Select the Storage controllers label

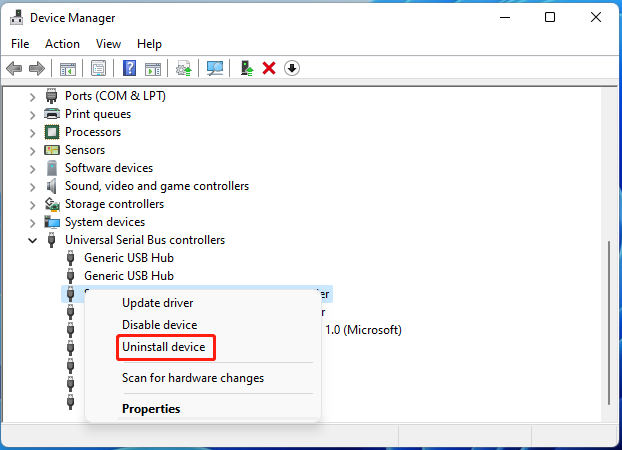point(114,204)
